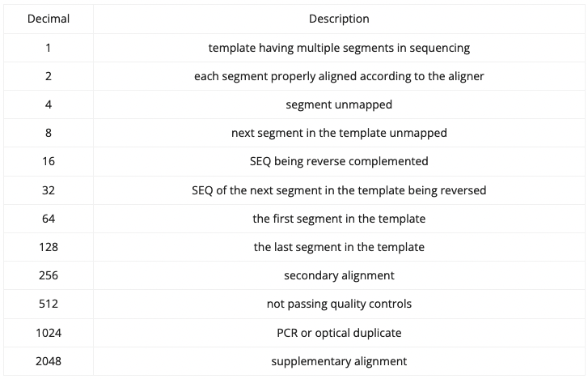
Task: Select "SEQ being reverse complemented" description
Action: click(x=339, y=161)
